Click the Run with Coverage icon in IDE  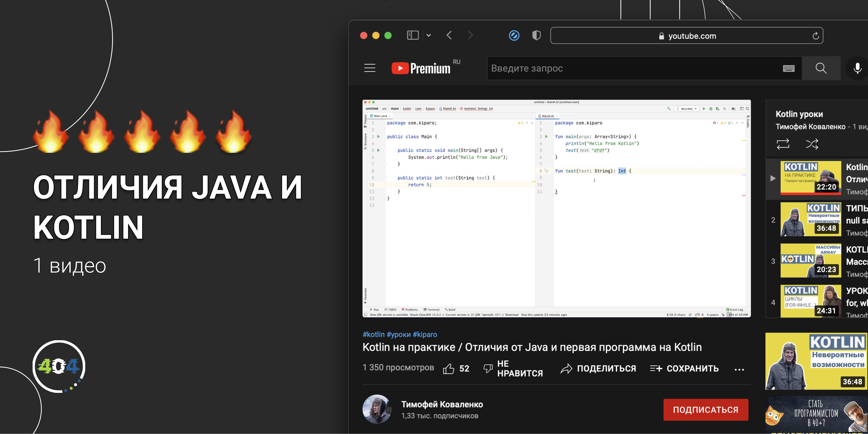pyautogui.click(x=718, y=109)
